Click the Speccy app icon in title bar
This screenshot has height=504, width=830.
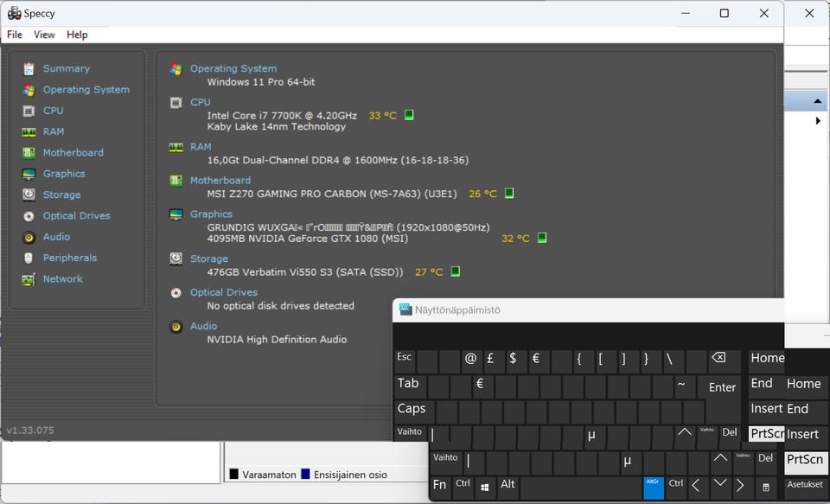pos(15,13)
